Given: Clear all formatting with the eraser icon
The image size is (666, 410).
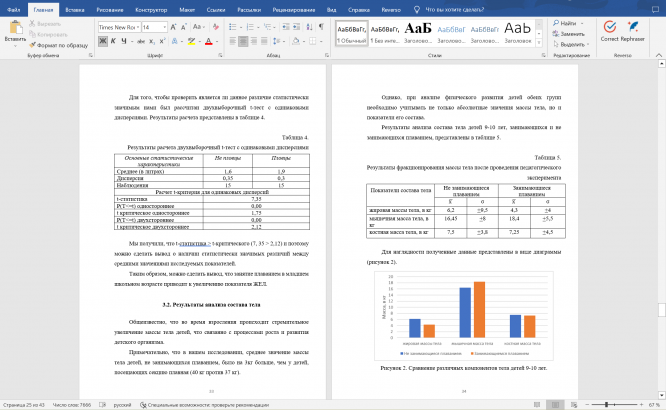Looking at the screenshot, I should pyautogui.click(x=216, y=27).
